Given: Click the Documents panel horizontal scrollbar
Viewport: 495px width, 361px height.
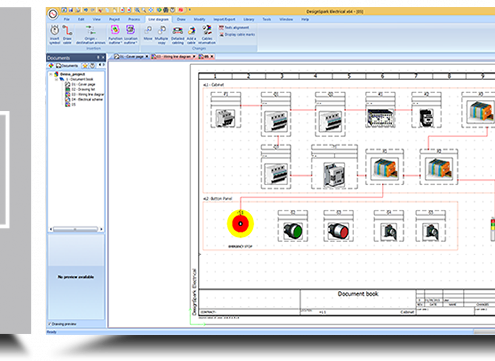Looking at the screenshot, I should coord(75,229).
